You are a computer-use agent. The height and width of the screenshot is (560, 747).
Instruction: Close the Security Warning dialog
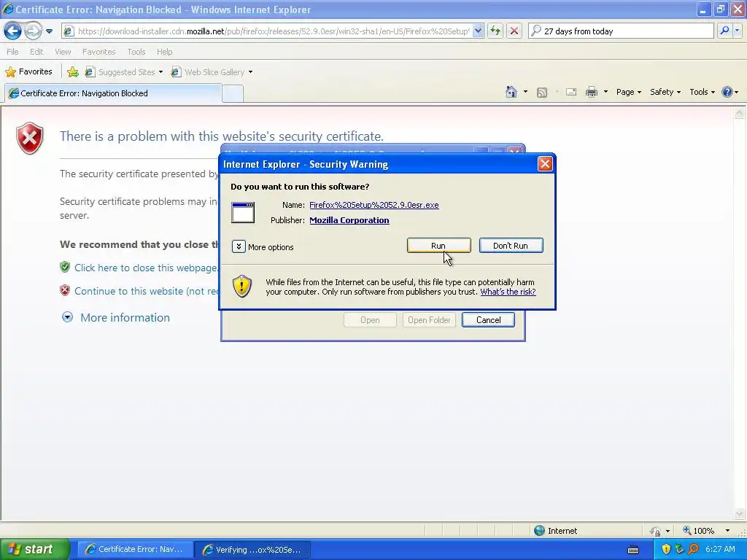[545, 164]
